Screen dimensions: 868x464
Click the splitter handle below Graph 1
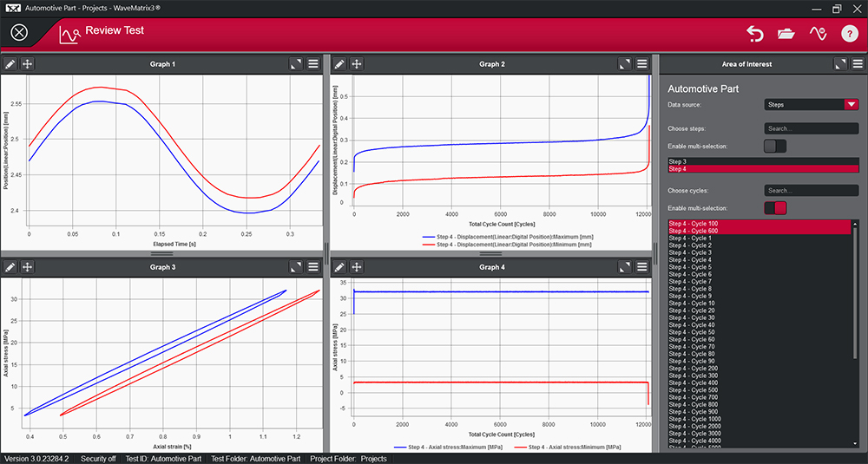[161, 253]
